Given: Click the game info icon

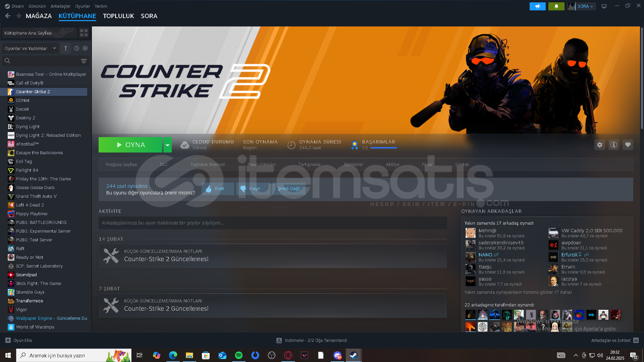Looking at the screenshot, I should 613,145.
